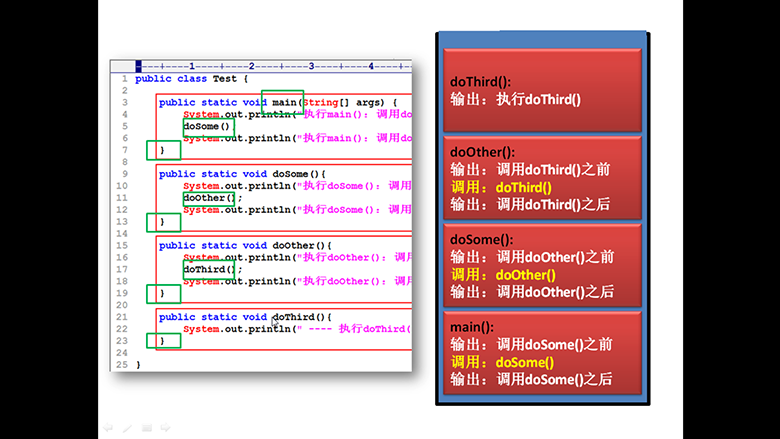Click the editor column ruler

click(272, 66)
